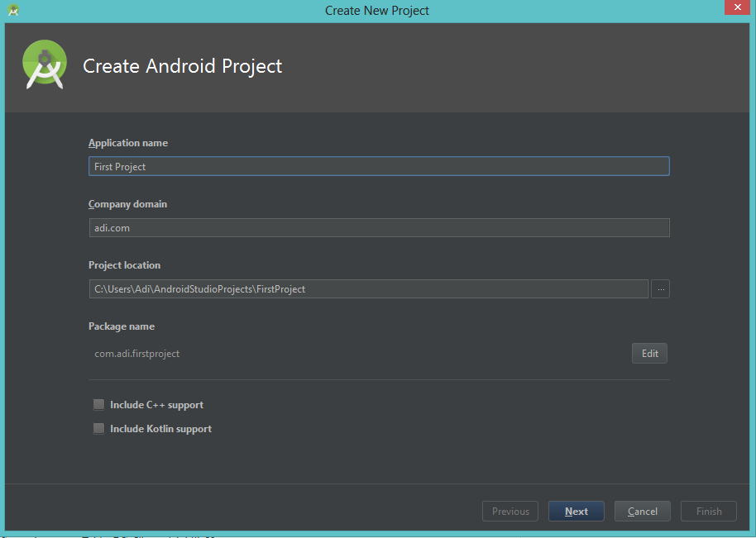This screenshot has height=538, width=756.
Task: Click the Android Studio icon in the title bar
Action: pyautogui.click(x=12, y=9)
